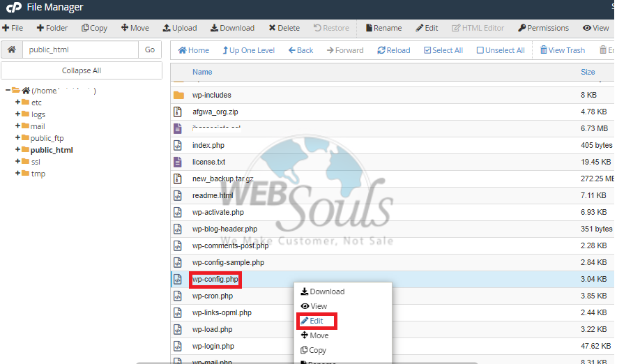Screen dimensions: 617x364
Task: Choose Copy from the context menu
Action: [313, 350]
